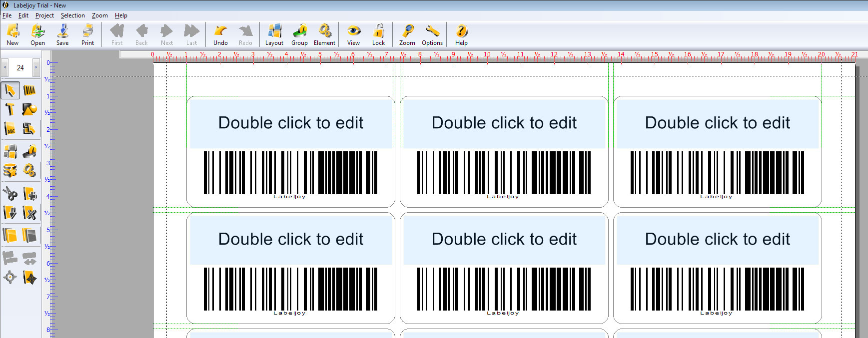Select barcode in top-left label
This screenshot has height=338, width=868.
pos(290,175)
